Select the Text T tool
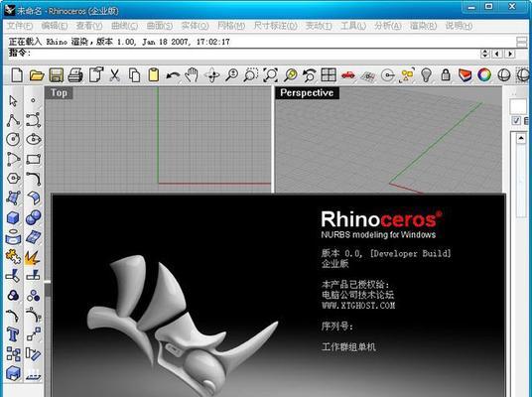The height and width of the screenshot is (397, 532). tap(13, 334)
